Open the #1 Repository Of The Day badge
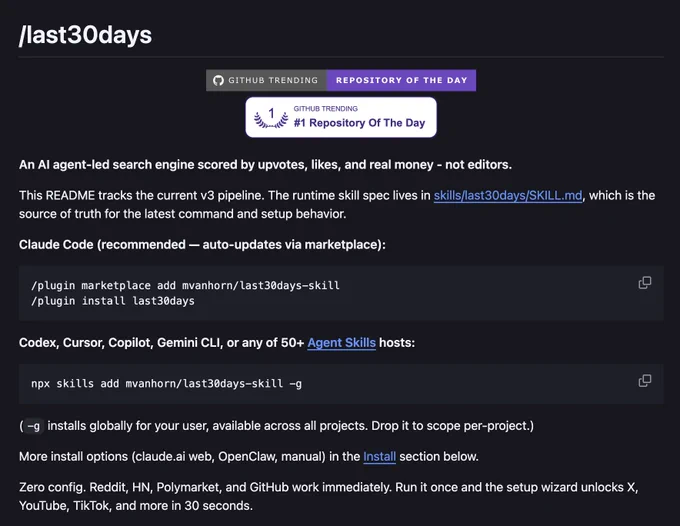 [x=341, y=117]
